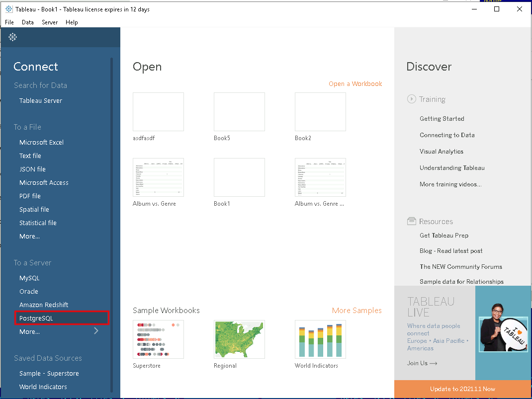Connect to a PDF file
Viewport: 532px width, 399px height.
pyautogui.click(x=30, y=196)
